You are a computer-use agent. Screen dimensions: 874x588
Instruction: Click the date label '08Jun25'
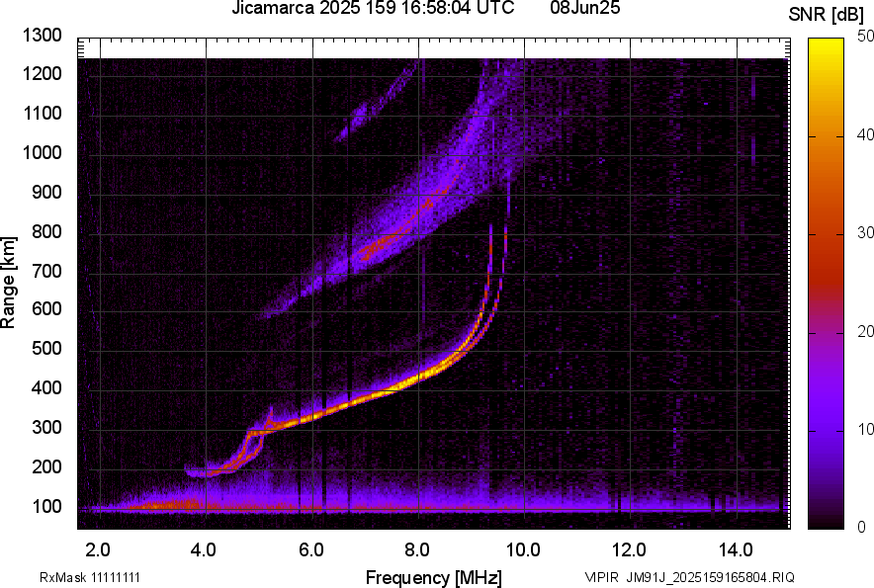pyautogui.click(x=584, y=8)
